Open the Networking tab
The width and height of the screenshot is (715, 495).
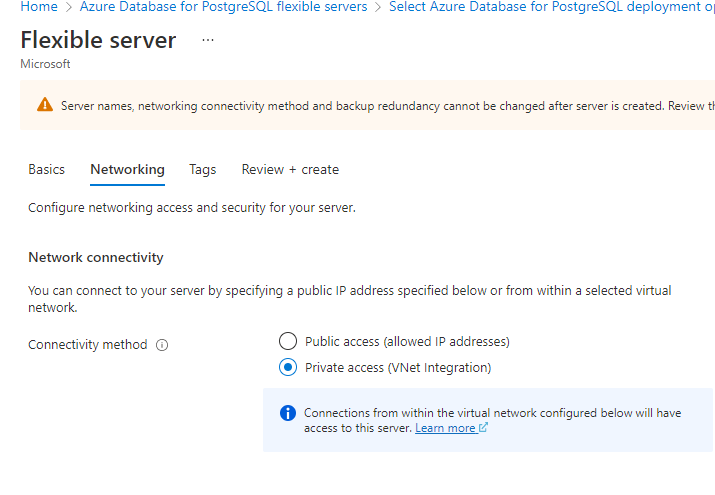(x=127, y=170)
